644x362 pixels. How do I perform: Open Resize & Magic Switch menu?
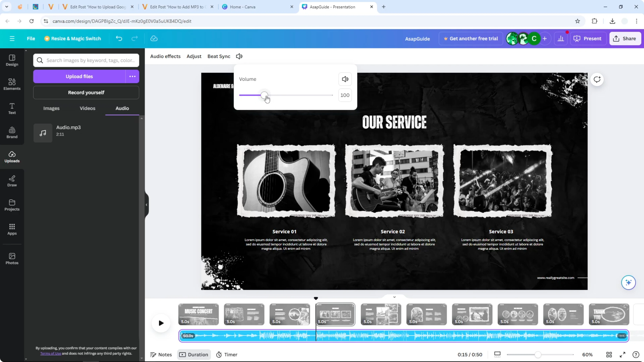[x=72, y=38]
